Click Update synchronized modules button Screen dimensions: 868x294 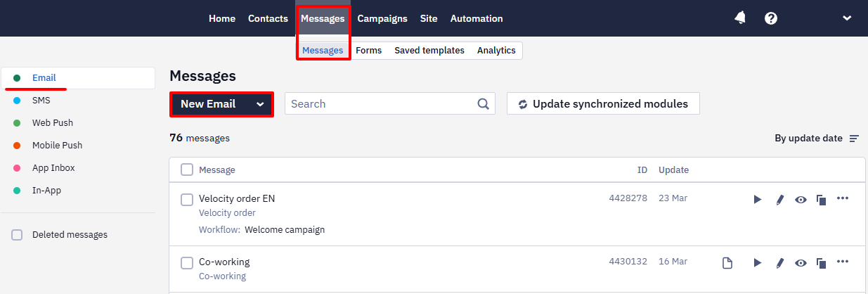[603, 104]
